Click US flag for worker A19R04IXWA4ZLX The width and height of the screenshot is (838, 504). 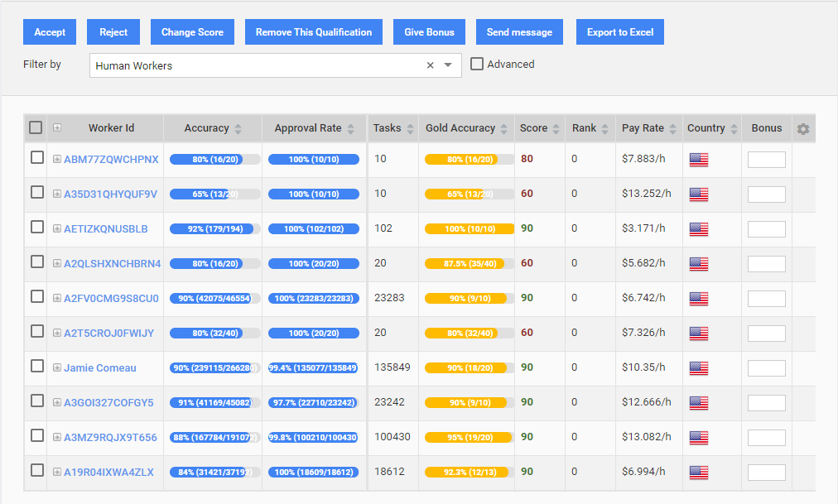(699, 473)
